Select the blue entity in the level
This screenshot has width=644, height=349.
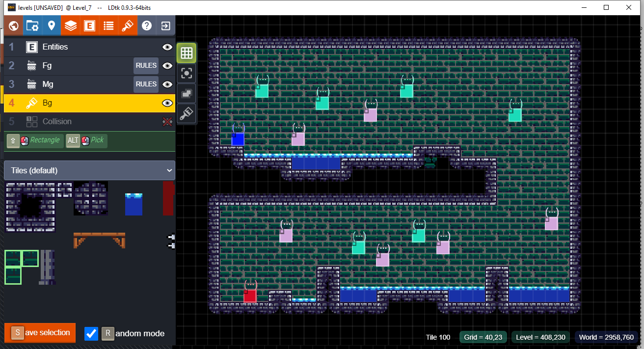tap(238, 139)
